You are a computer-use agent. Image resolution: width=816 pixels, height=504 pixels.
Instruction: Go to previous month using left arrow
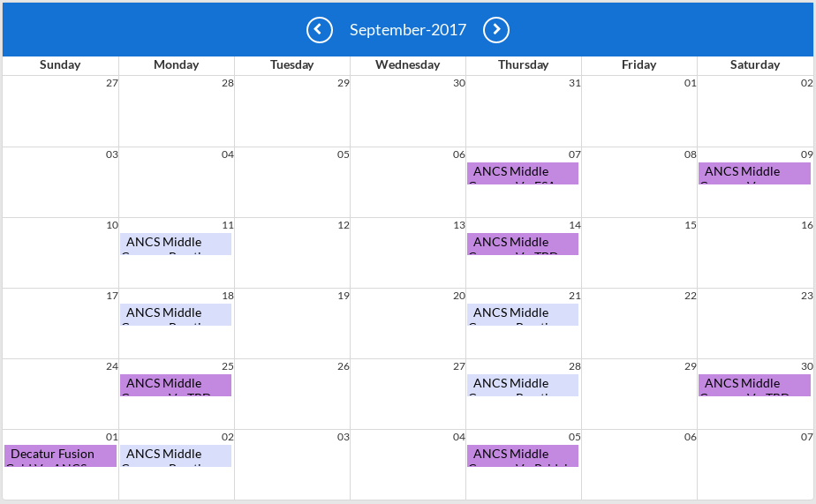(x=319, y=30)
